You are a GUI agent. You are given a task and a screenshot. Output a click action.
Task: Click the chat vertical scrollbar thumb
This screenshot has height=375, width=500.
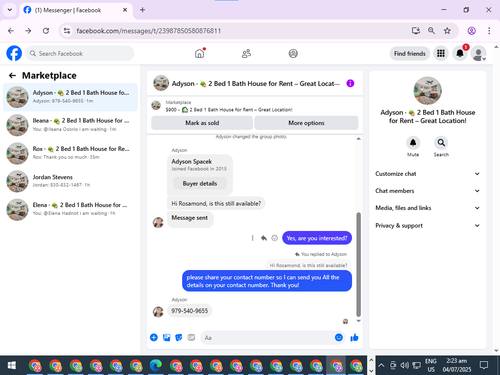click(x=359, y=264)
